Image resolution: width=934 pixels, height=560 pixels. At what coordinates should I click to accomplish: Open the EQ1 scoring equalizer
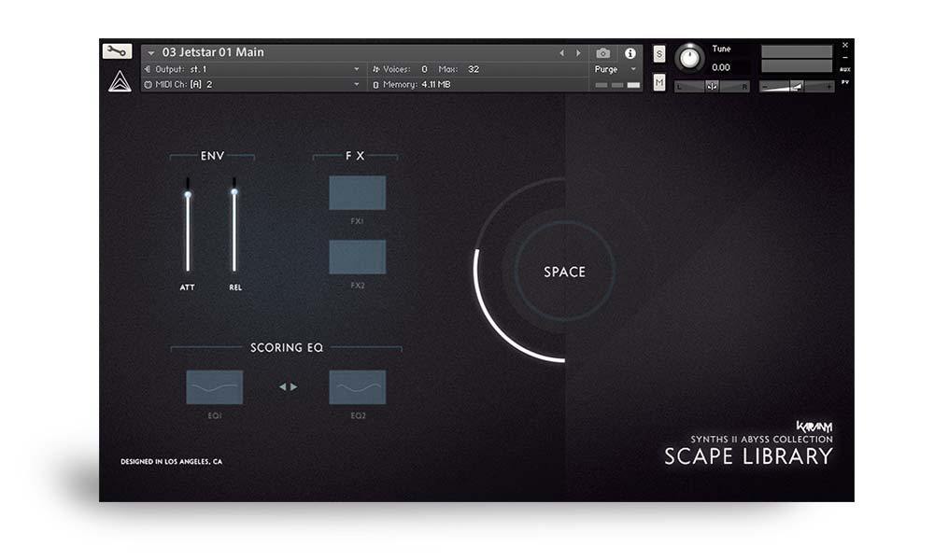[x=214, y=386]
